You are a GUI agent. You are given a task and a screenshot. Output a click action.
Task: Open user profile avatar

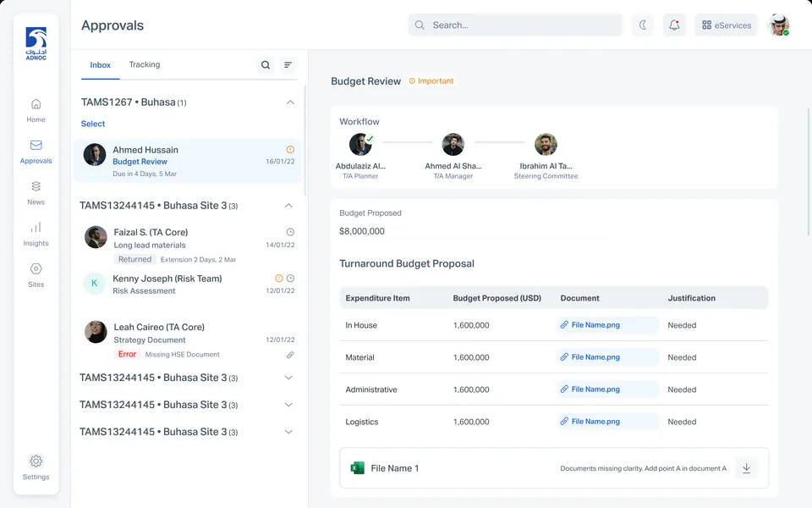coord(778,25)
